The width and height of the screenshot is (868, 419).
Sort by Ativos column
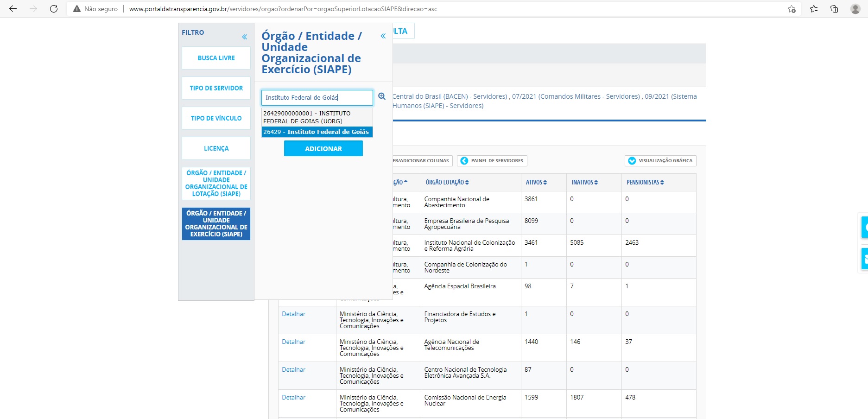536,183
